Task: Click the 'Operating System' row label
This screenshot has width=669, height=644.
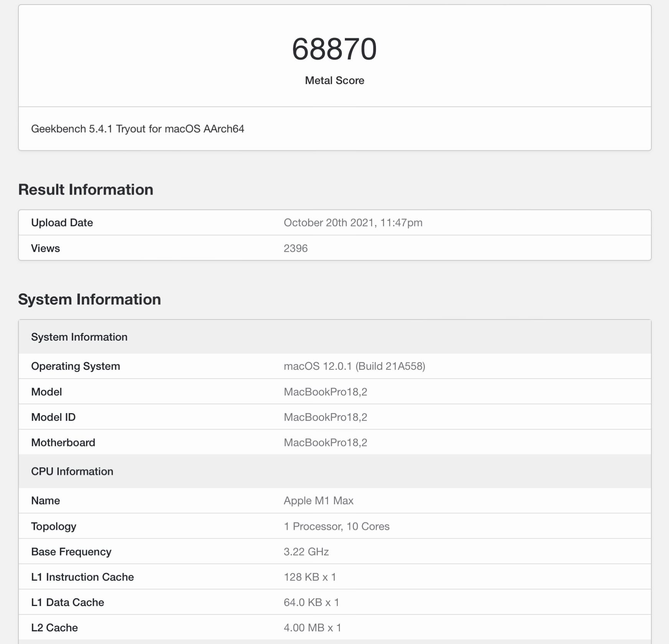Action: point(76,366)
